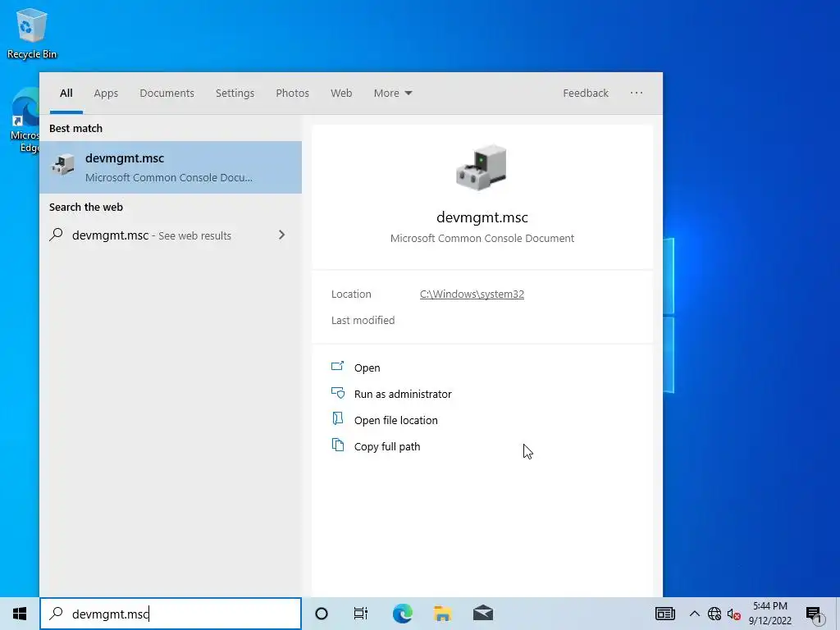Choose Open file location
This screenshot has height=630, width=840.
click(396, 421)
